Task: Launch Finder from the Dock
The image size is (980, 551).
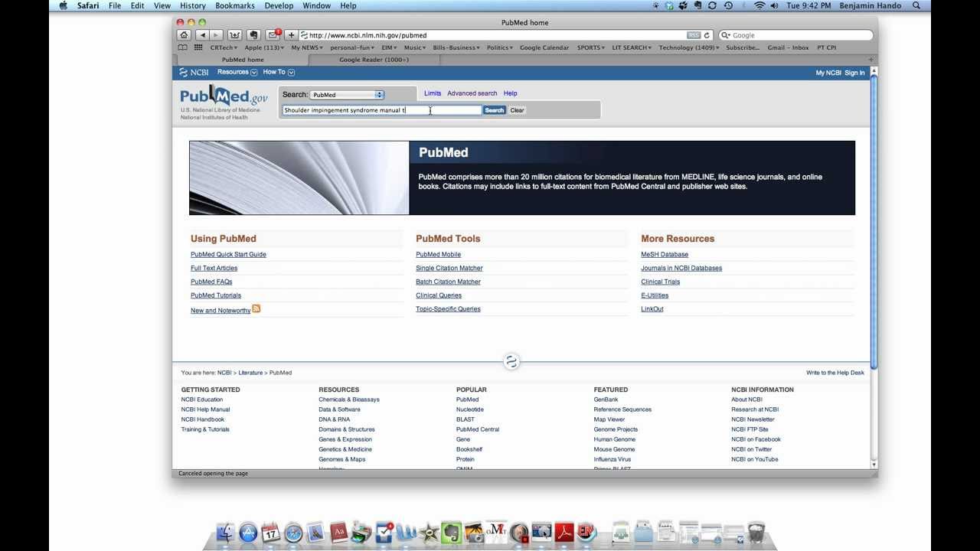Action: tap(225, 533)
